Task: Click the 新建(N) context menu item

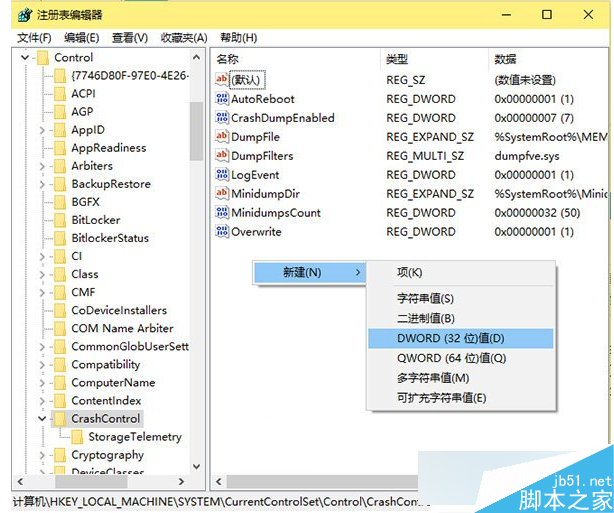Action: (310, 272)
